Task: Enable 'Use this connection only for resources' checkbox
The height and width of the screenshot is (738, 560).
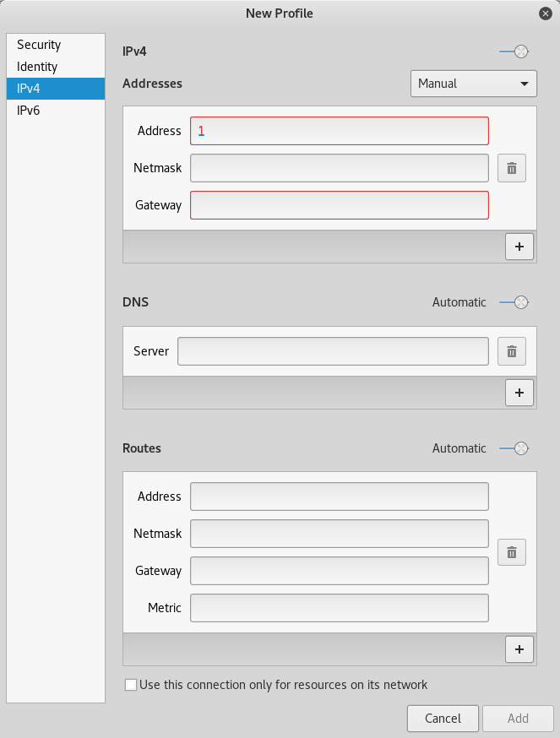Action: coord(131,685)
